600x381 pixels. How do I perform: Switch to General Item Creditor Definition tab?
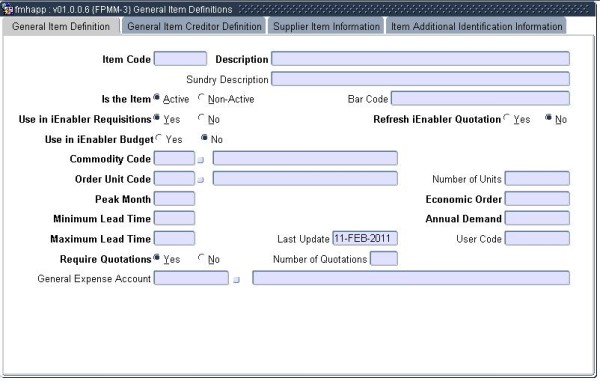coord(194,26)
